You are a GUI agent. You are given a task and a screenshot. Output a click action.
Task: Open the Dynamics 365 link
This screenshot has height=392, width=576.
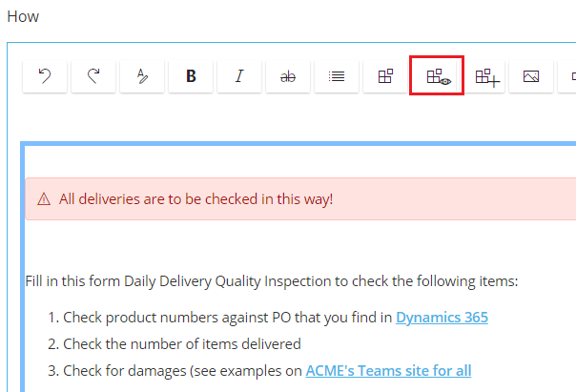click(442, 317)
